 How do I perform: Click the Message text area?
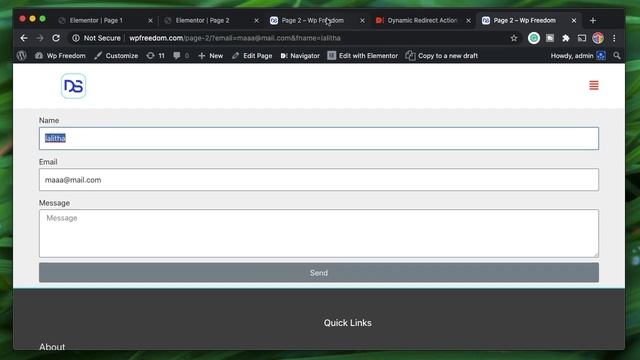point(319,233)
